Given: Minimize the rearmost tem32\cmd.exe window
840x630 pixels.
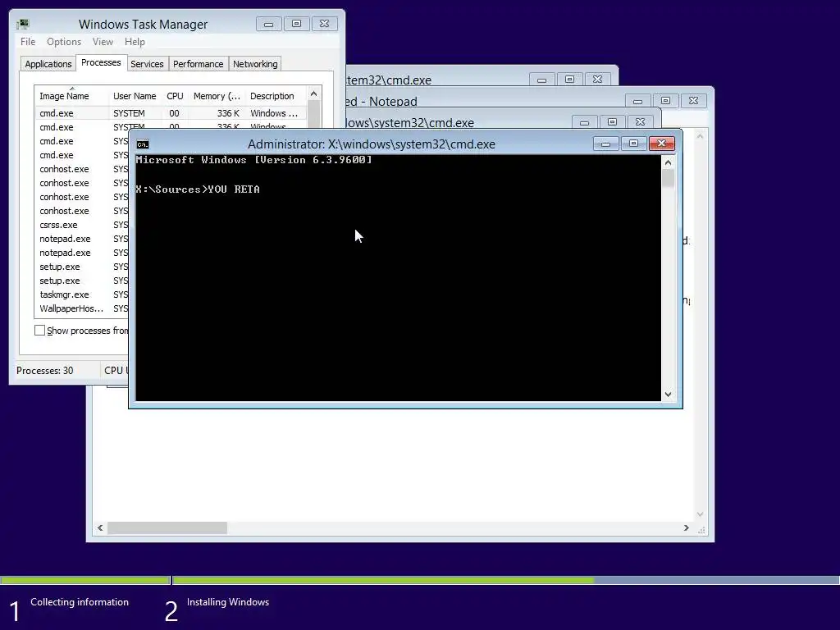Looking at the screenshot, I should 542,80.
